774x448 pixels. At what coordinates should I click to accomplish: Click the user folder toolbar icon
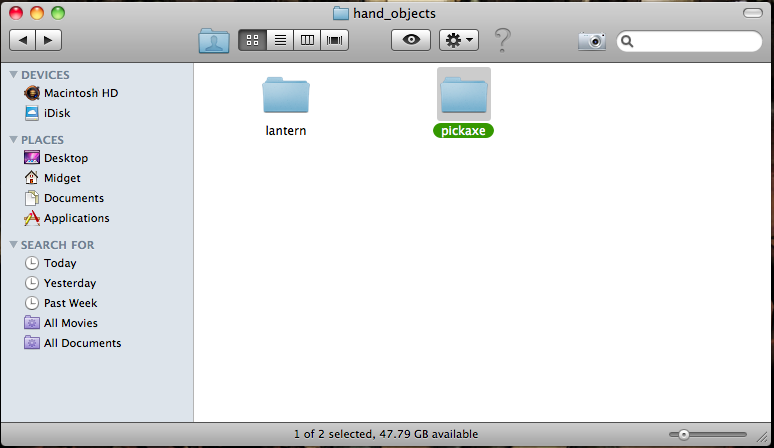[214, 40]
